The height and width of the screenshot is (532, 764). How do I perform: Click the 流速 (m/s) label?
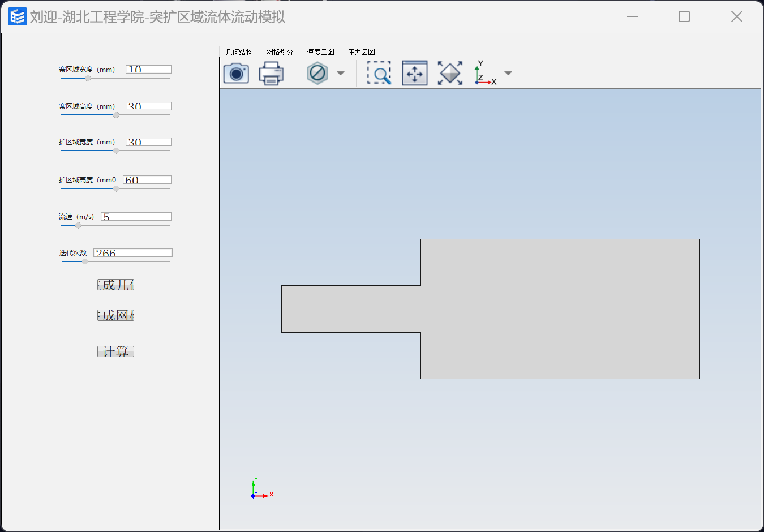pyautogui.click(x=76, y=217)
